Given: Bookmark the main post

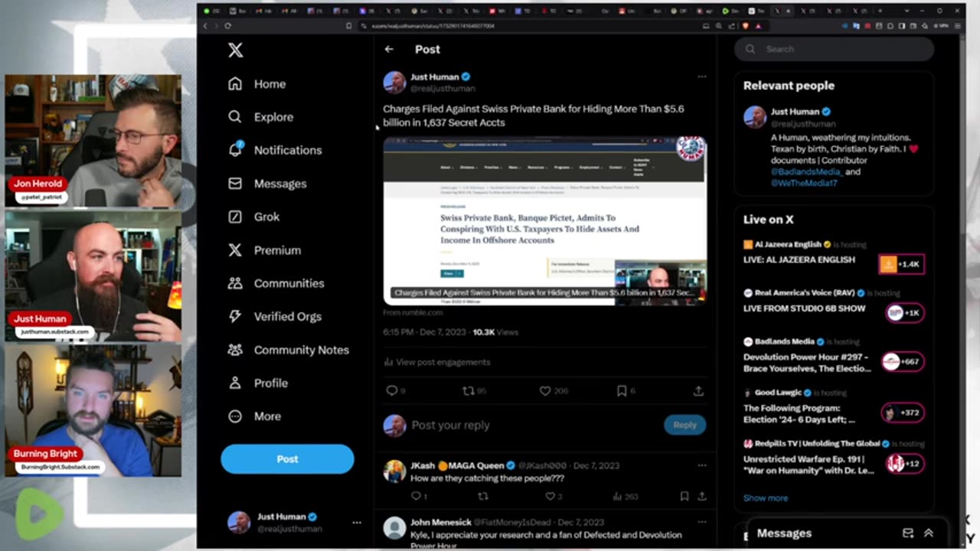Looking at the screenshot, I should point(622,390).
